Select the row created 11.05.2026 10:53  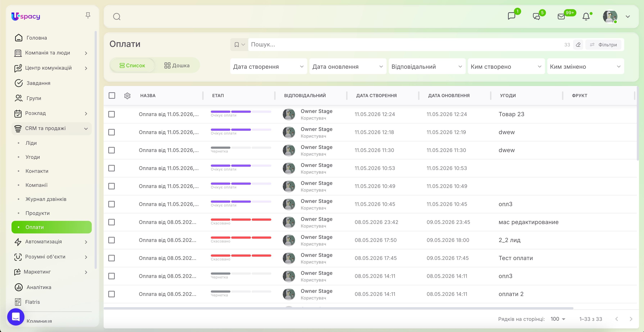112,168
